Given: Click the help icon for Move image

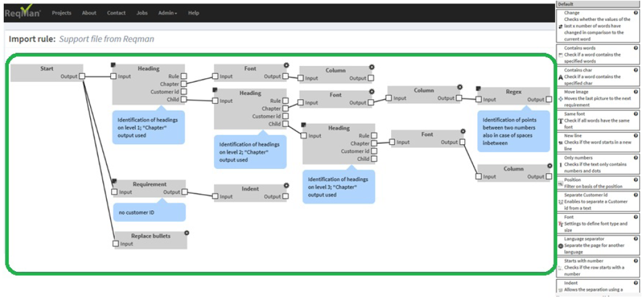Looking at the screenshot, I should point(636,92).
